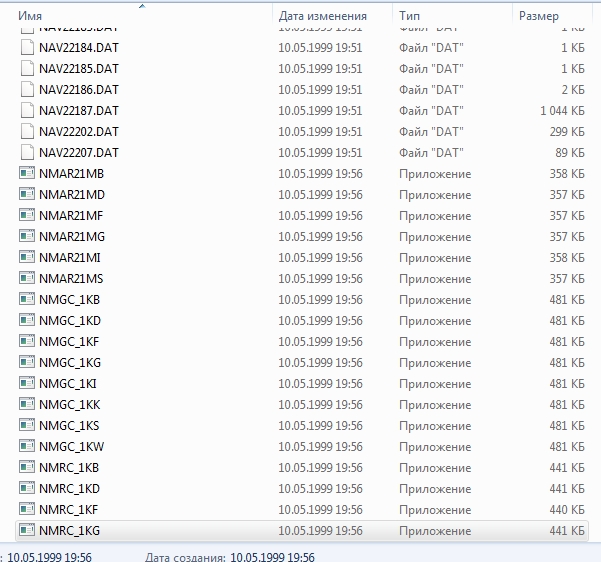The height and width of the screenshot is (562, 601).
Task: Click the NMGC_1KB application icon
Action: (x=27, y=300)
